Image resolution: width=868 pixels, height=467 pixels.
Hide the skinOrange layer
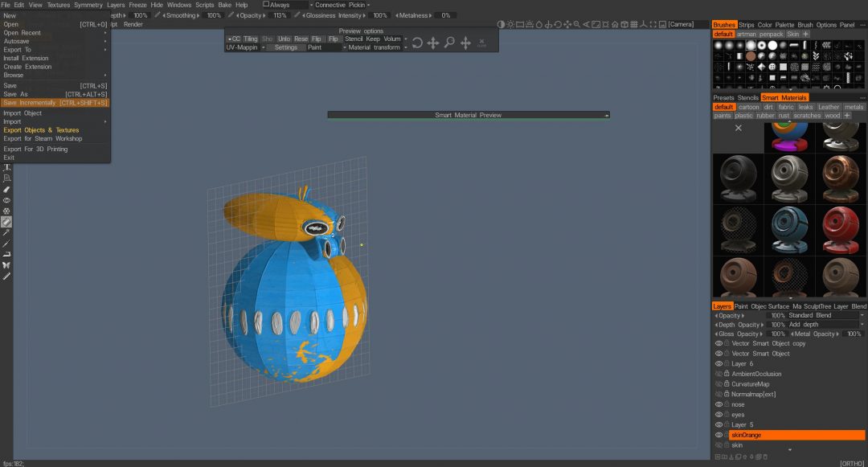click(x=719, y=435)
